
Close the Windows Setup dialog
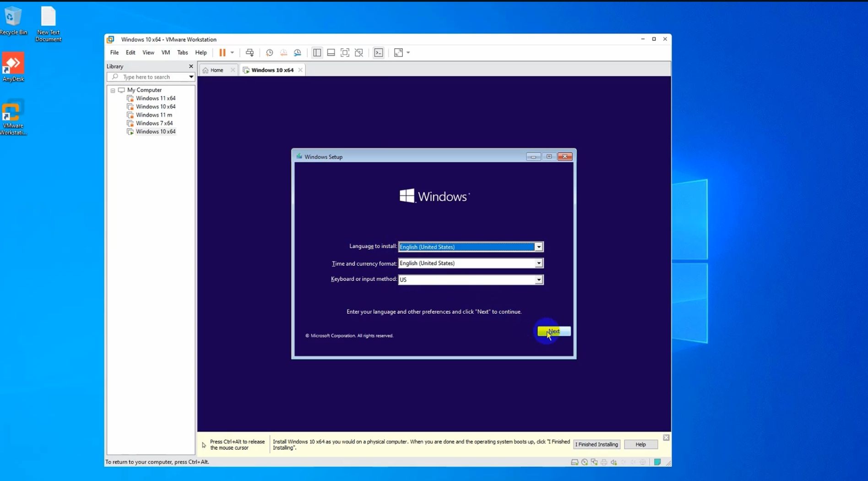[565, 157]
